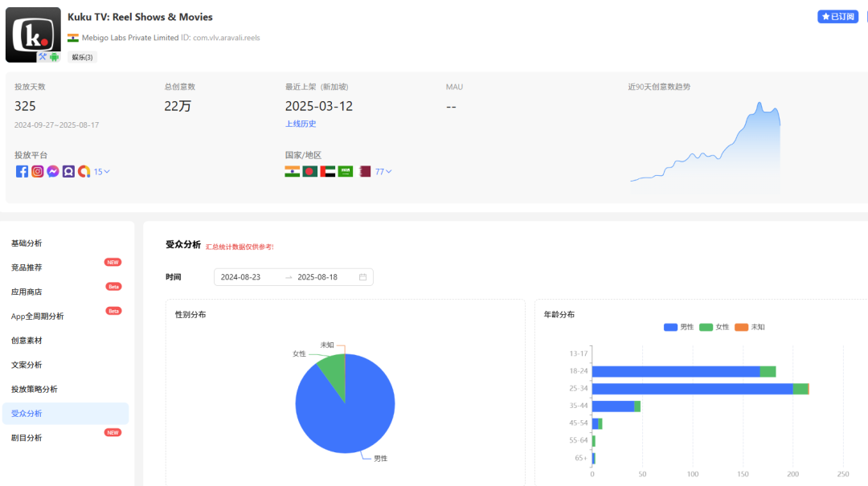Toggle the 未知 legend in the age chart

[x=750, y=327]
